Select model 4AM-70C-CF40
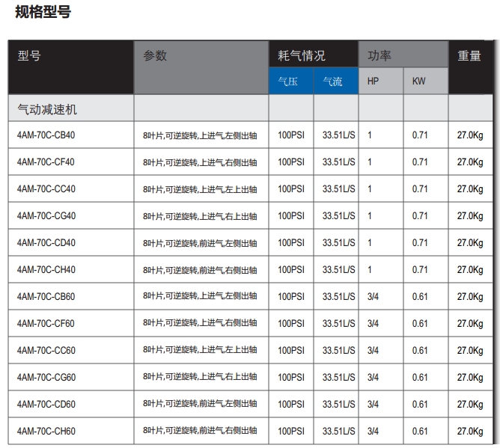500x448 pixels. (x=46, y=162)
